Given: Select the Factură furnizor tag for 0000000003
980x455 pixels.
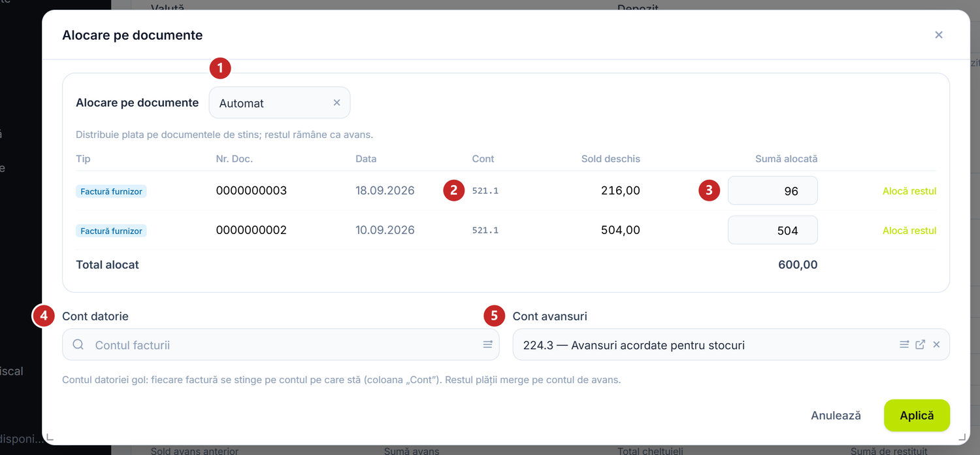Looking at the screenshot, I should coord(111,192).
